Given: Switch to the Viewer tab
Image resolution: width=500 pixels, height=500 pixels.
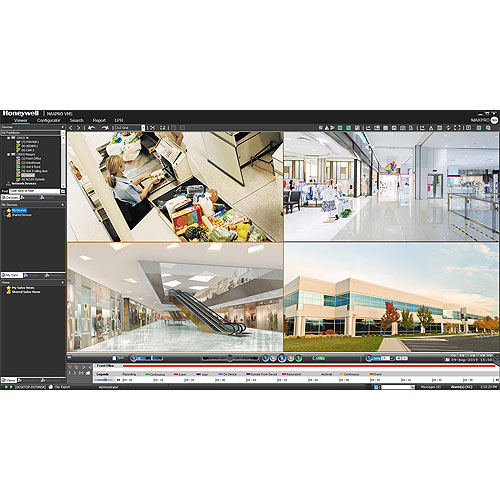Looking at the screenshot, I should 21,120.
